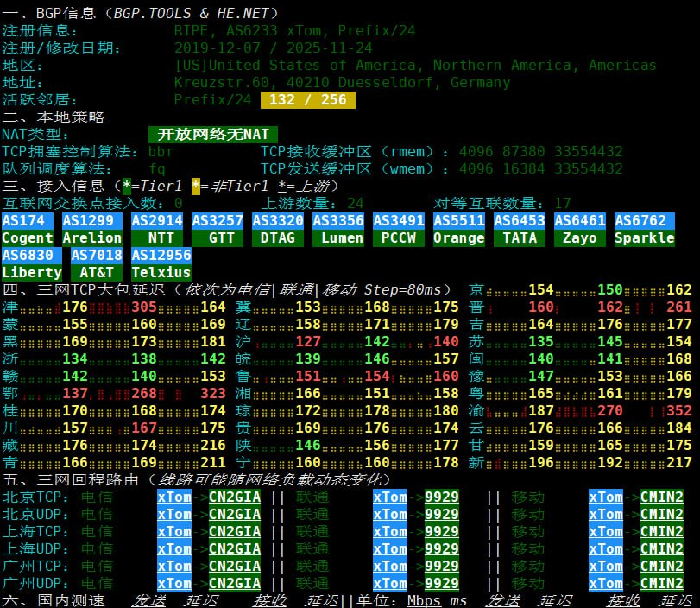The height and width of the screenshot is (608, 700).
Task: Click the AS7018 AT&T badge
Action: coord(97,264)
